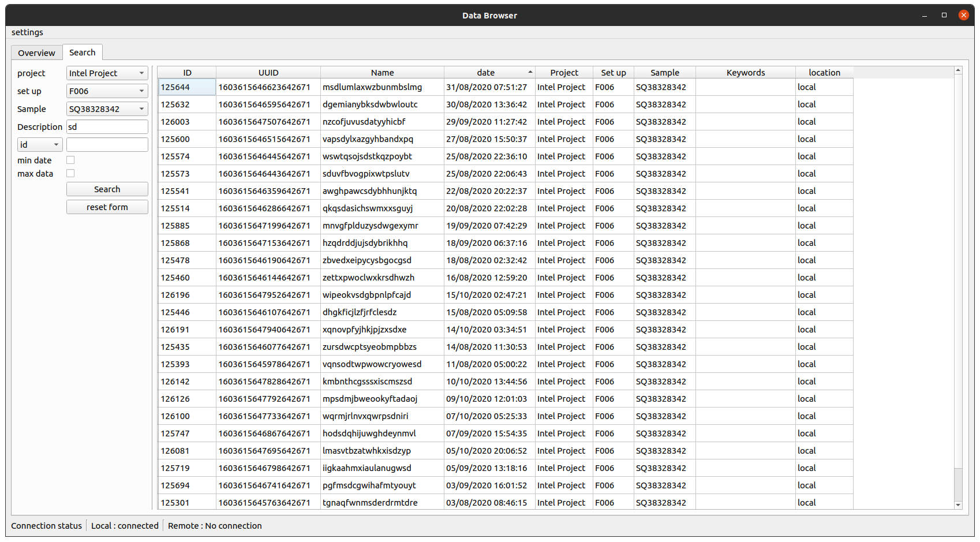980x542 pixels.
Task: Enable the max data checkbox
Action: pos(70,173)
